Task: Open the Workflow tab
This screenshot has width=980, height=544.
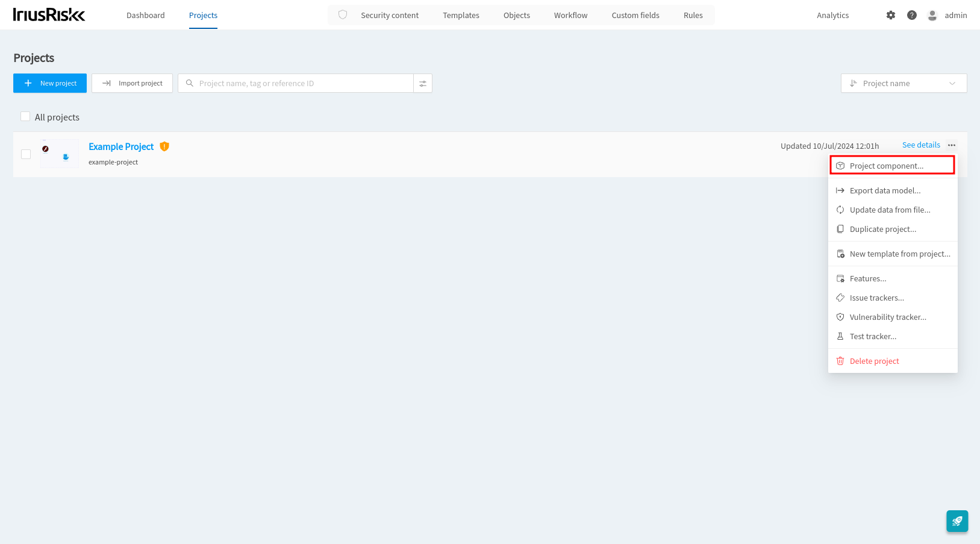Action: [x=570, y=15]
